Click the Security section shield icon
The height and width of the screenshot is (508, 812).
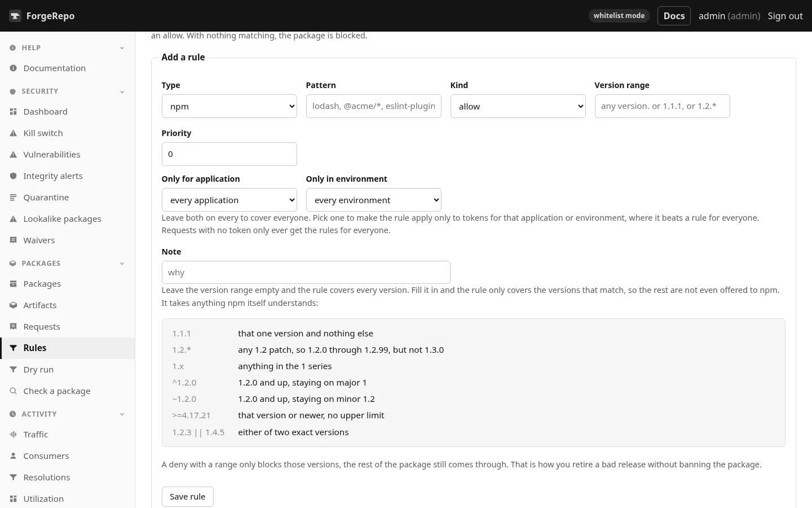coord(12,91)
